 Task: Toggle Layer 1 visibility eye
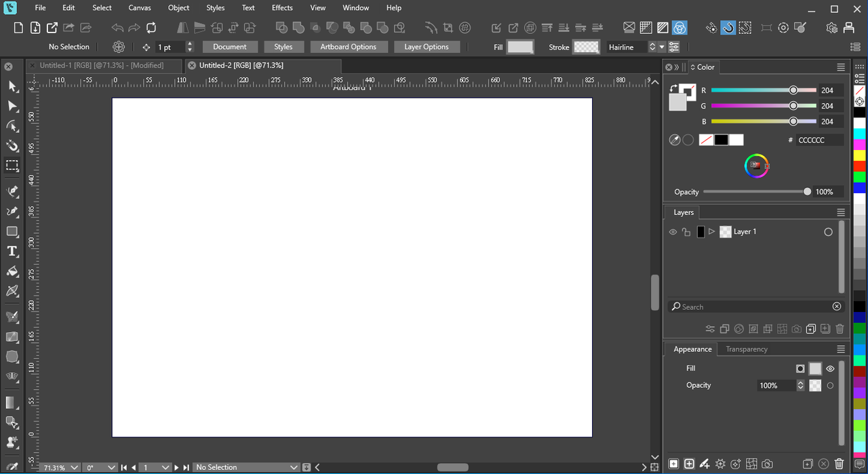(673, 232)
